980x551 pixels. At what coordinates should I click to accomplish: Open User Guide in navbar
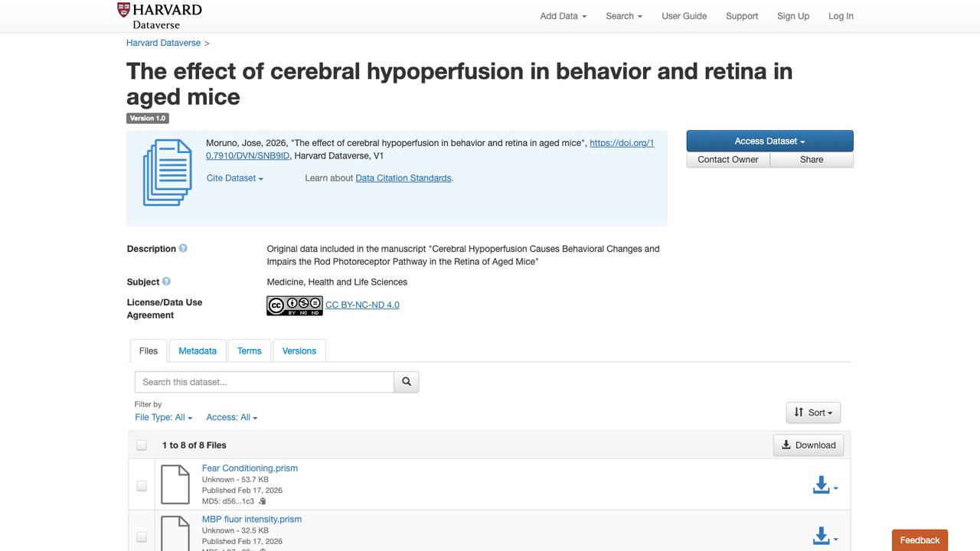tap(684, 16)
